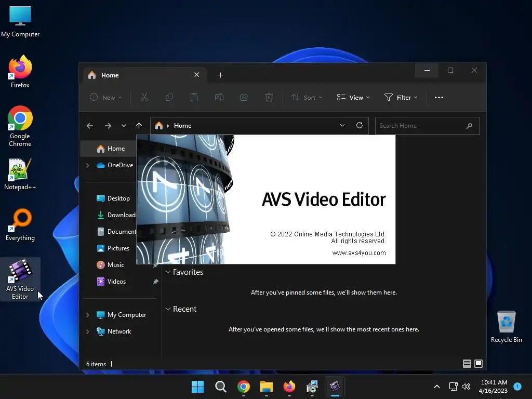This screenshot has width=532, height=399.
Task: Go back with the left arrow in Explorer
Action: pyautogui.click(x=89, y=126)
